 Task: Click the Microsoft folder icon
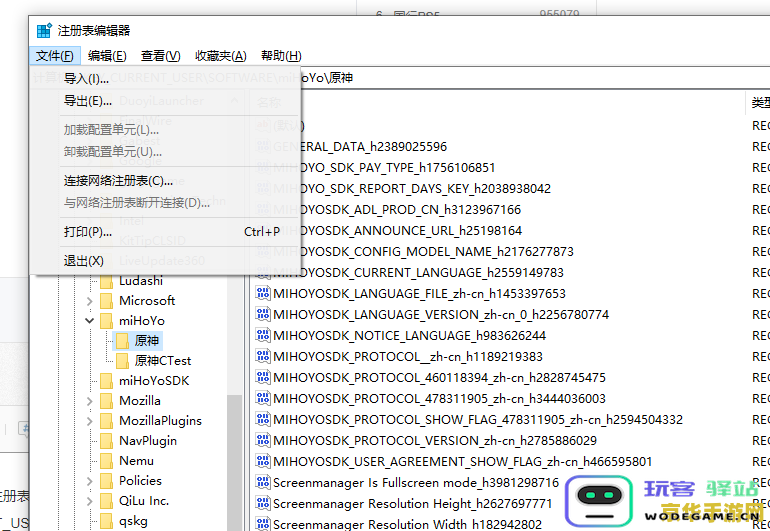click(107, 301)
